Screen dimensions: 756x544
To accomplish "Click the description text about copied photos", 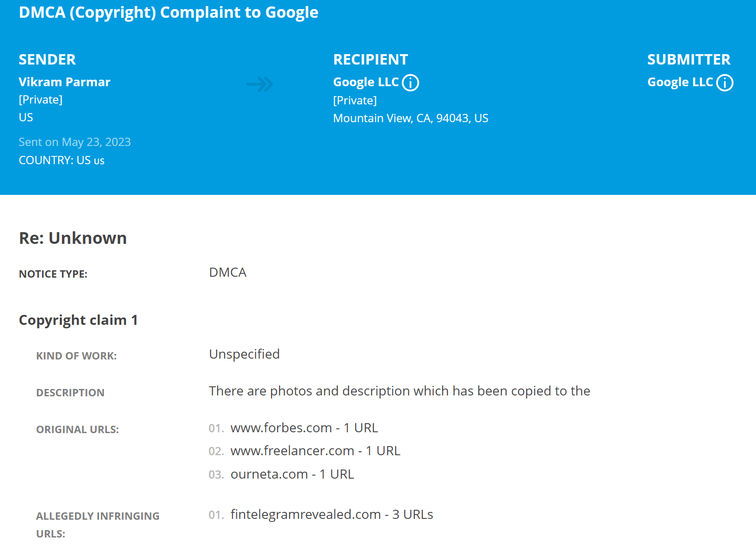I will click(399, 391).
